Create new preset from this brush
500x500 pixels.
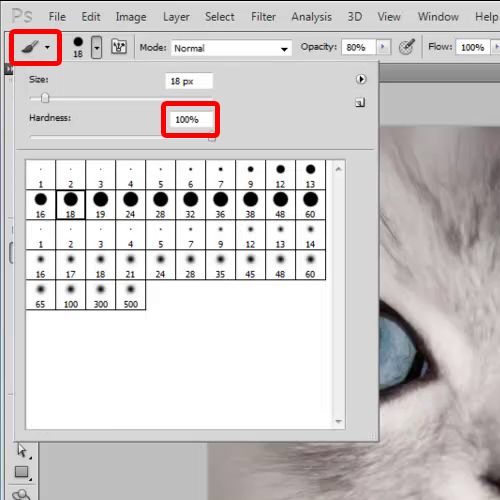(x=360, y=103)
